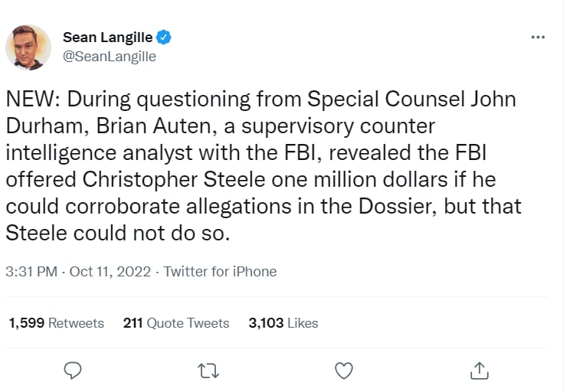
Task: Click the 3:31 PM timestamp
Action: (x=31, y=272)
